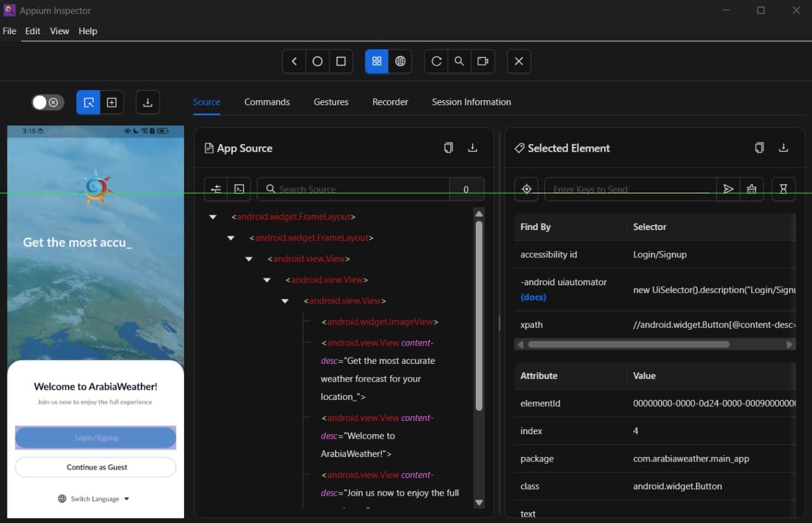Open the Edit menu

33,31
